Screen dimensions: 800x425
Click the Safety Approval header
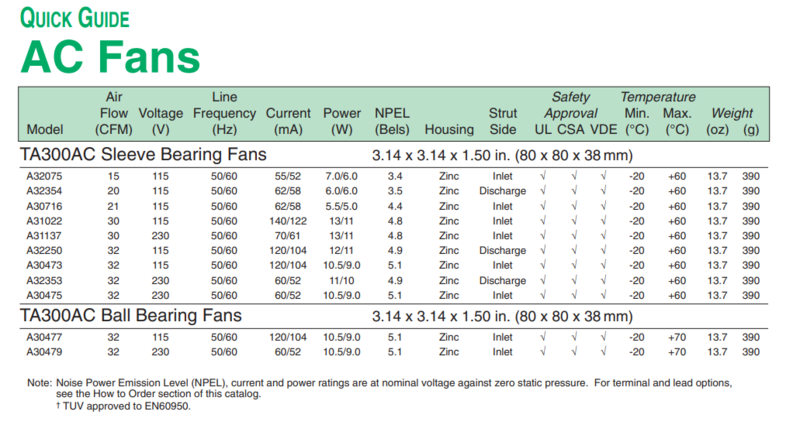(570, 105)
